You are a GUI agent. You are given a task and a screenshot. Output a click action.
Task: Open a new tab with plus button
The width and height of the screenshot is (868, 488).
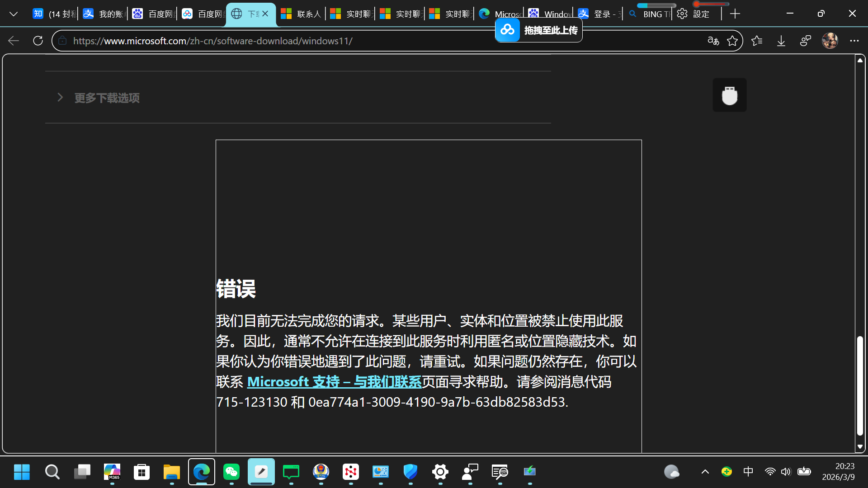(735, 14)
